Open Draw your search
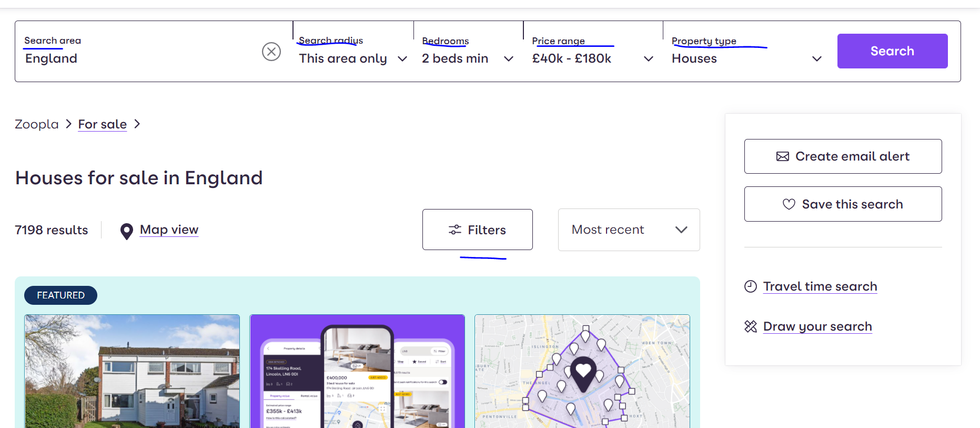 coord(817,326)
